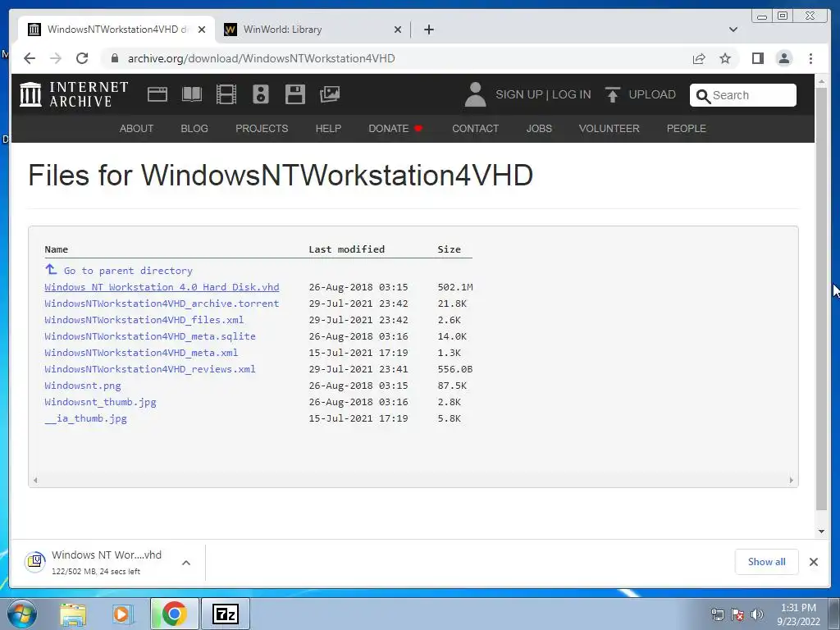Toggle the Chrome side panel icon
The image size is (840, 630).
[x=757, y=58]
